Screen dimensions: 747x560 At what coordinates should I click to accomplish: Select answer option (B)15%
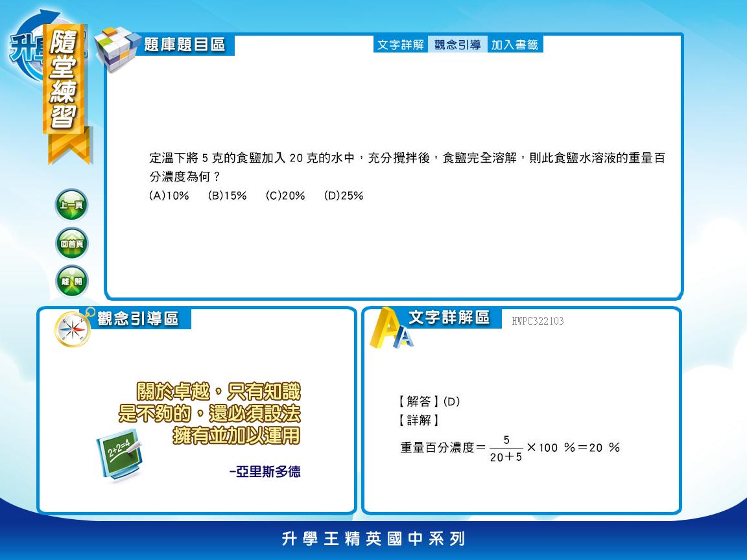pyautogui.click(x=227, y=196)
